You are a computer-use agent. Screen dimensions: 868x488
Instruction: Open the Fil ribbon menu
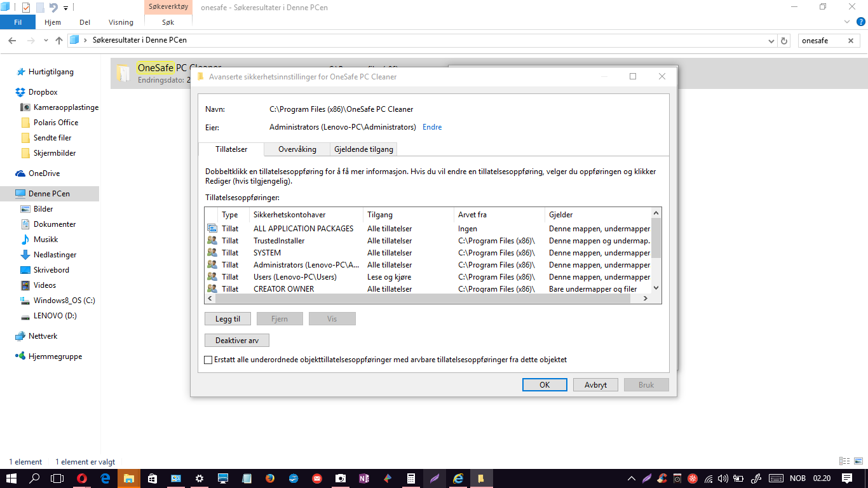pyautogui.click(x=18, y=22)
